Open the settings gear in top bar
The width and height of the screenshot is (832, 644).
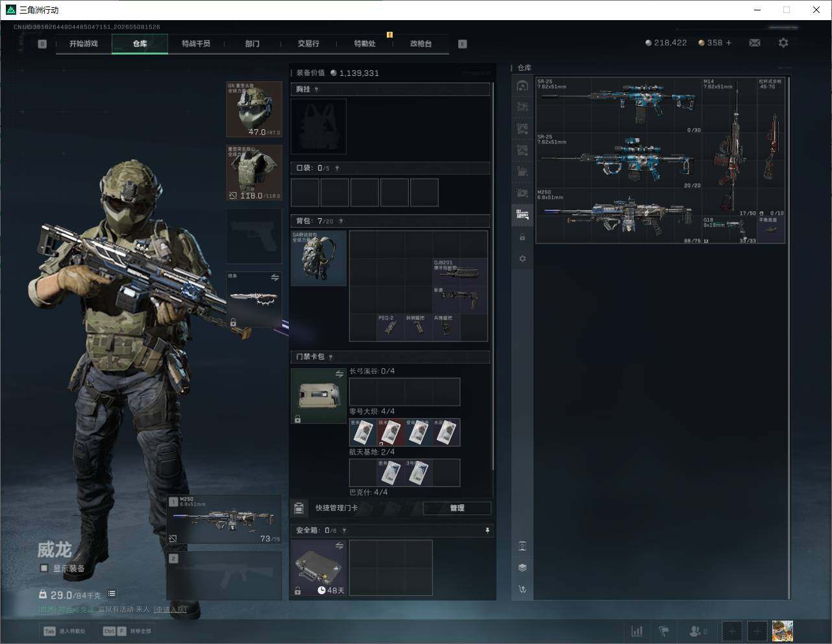tap(783, 43)
